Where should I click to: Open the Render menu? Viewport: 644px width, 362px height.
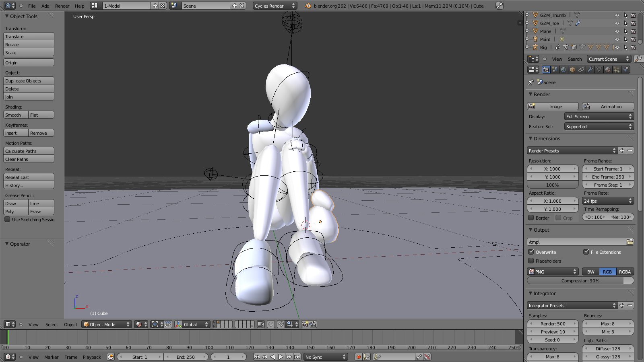click(62, 6)
